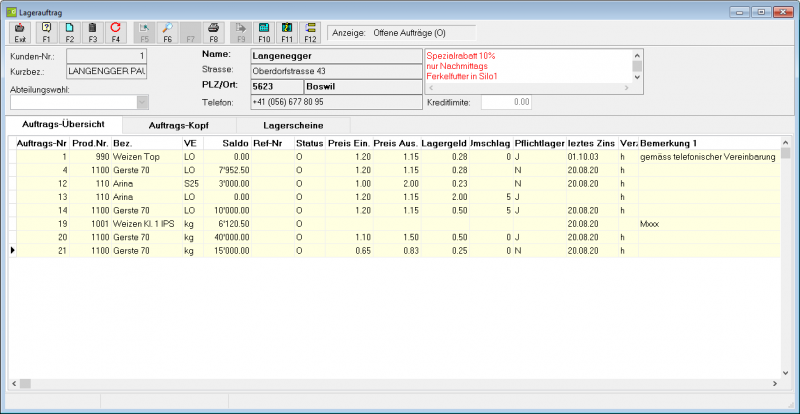Switch to the Auftrags-Kopf tab

click(179, 125)
